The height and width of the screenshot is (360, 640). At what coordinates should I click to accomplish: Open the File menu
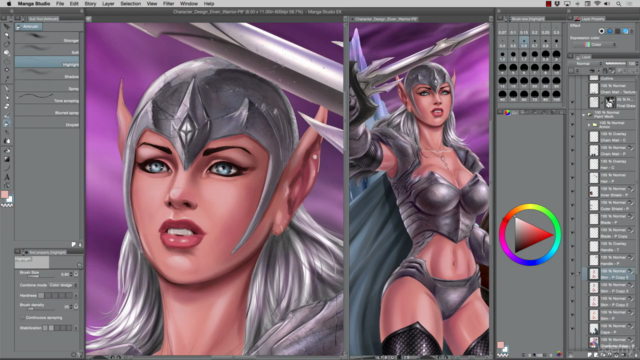point(60,4)
